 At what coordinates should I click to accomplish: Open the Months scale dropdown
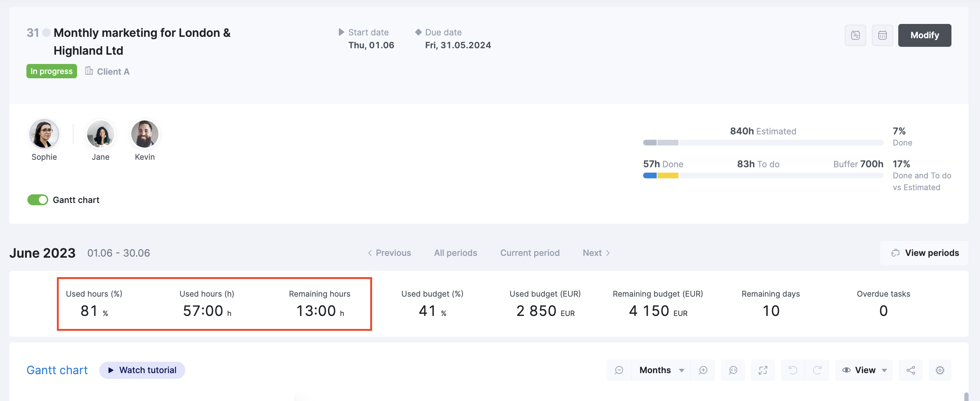pos(661,370)
